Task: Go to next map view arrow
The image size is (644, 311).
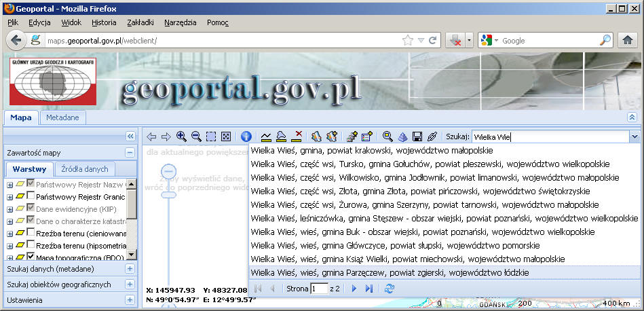Action: (x=166, y=136)
